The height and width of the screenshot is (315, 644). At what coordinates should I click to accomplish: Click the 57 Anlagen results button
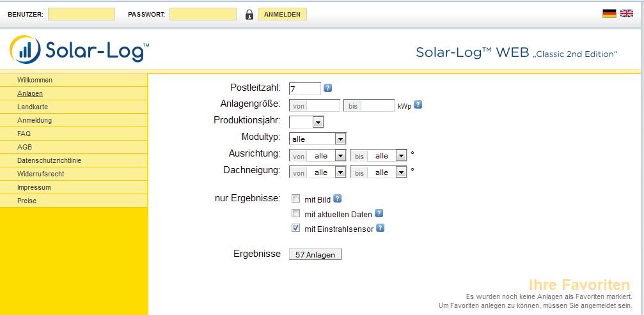[x=315, y=254]
